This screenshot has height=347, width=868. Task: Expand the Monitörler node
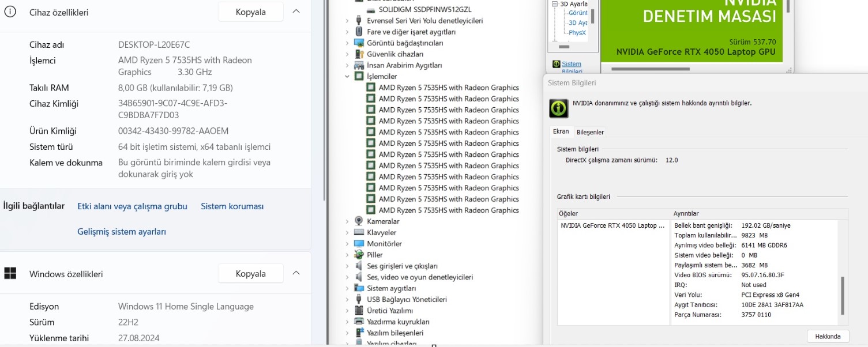click(x=347, y=244)
